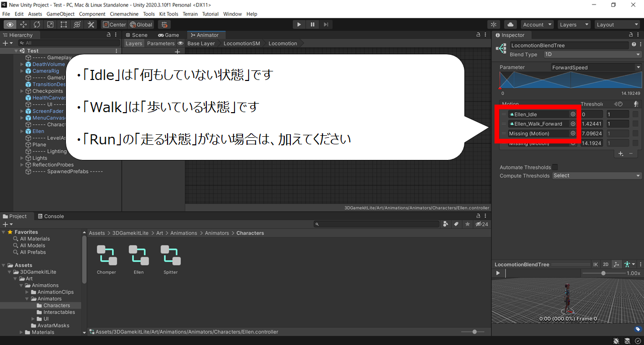Viewport: 644px width, 345px height.
Task: Select the combined Transform tool
Action: (77, 25)
